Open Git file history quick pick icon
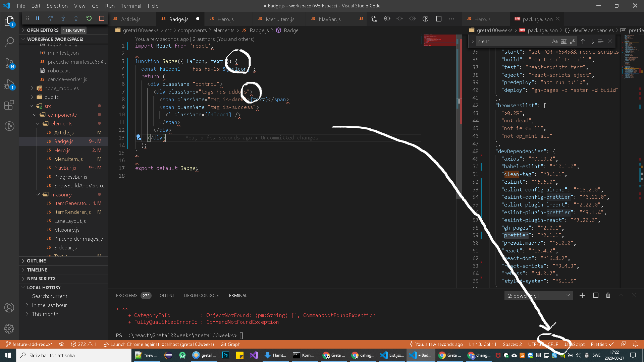This screenshot has height=362, width=644. [x=425, y=19]
